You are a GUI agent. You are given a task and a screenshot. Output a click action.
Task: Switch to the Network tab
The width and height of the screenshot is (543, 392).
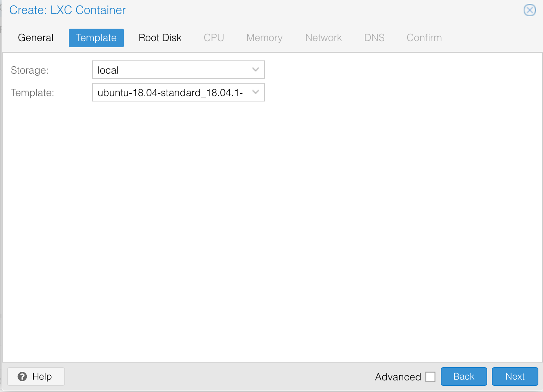323,38
